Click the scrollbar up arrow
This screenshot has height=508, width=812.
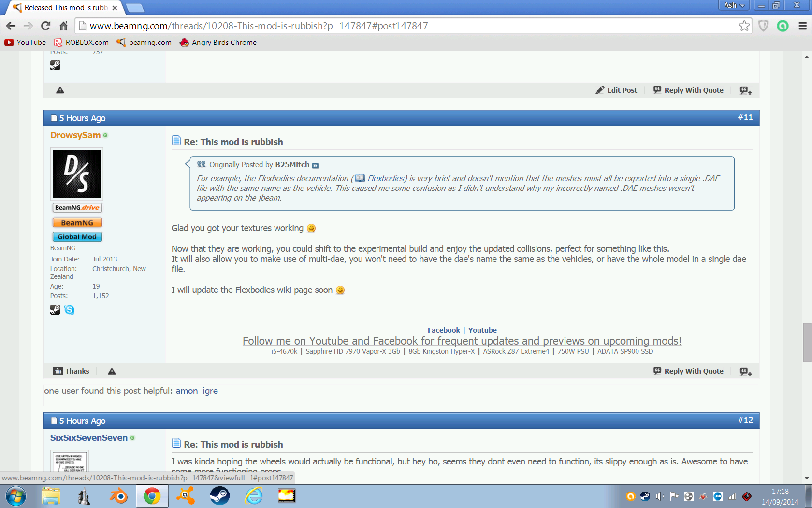pos(807,57)
